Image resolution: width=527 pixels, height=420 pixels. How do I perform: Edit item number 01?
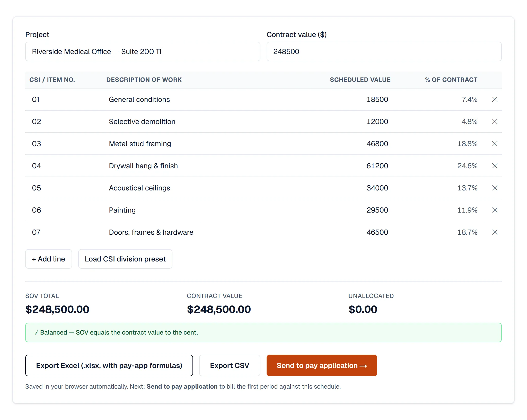(x=64, y=99)
